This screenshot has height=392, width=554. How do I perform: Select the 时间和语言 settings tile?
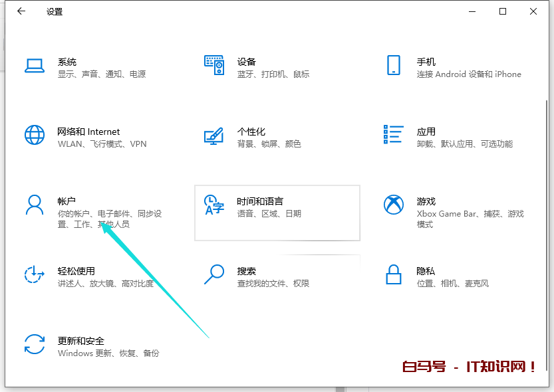[x=277, y=213]
